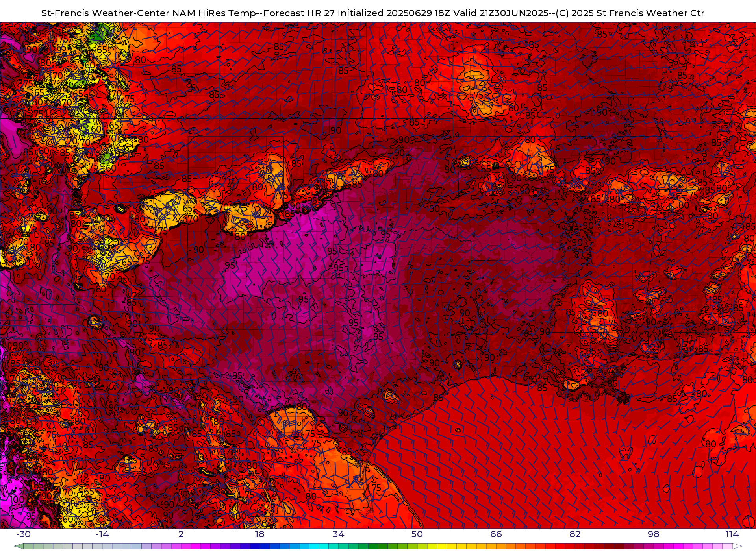Click the 98 color scale label
Image resolution: width=756 pixels, height=551 pixels.
coord(654,534)
